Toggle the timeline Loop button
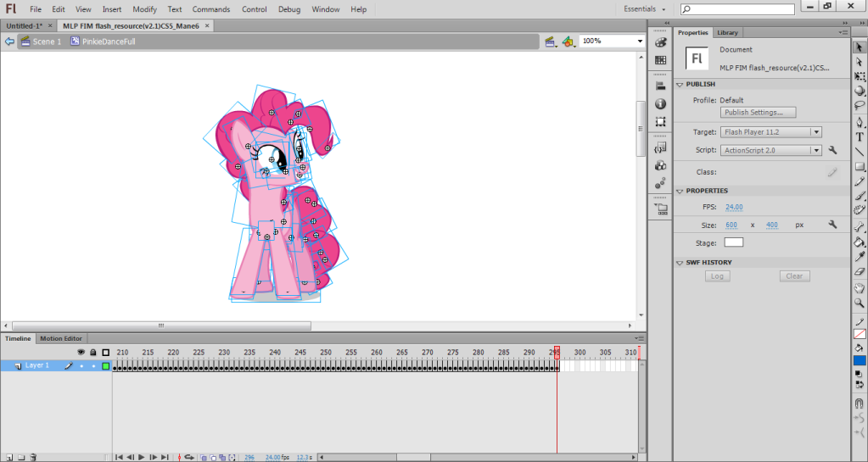The image size is (868, 462). [189, 457]
